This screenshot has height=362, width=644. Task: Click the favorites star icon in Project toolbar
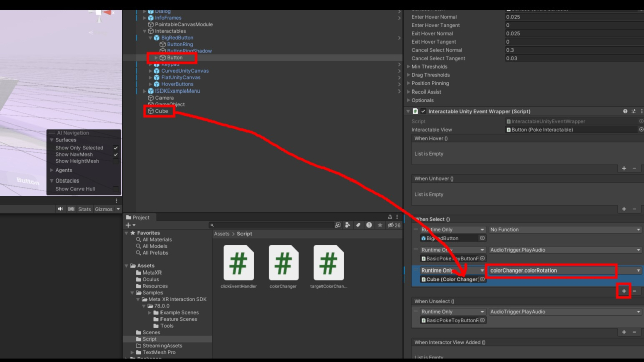380,225
